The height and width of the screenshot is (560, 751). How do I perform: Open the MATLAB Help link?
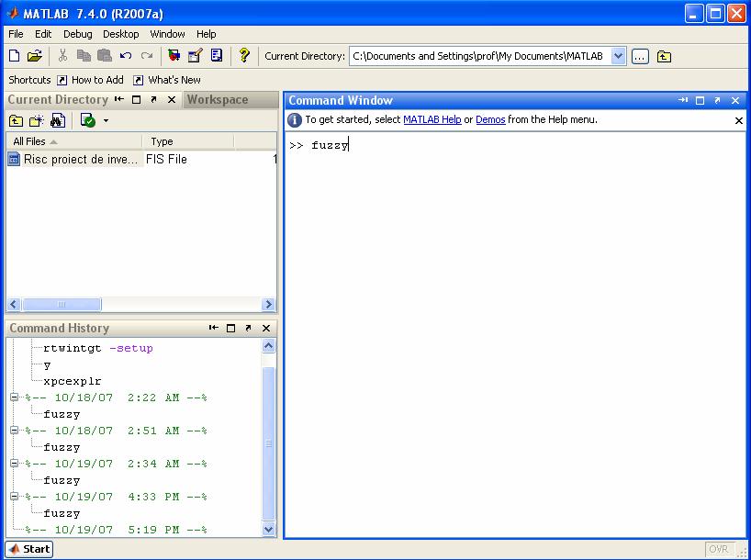pos(432,119)
